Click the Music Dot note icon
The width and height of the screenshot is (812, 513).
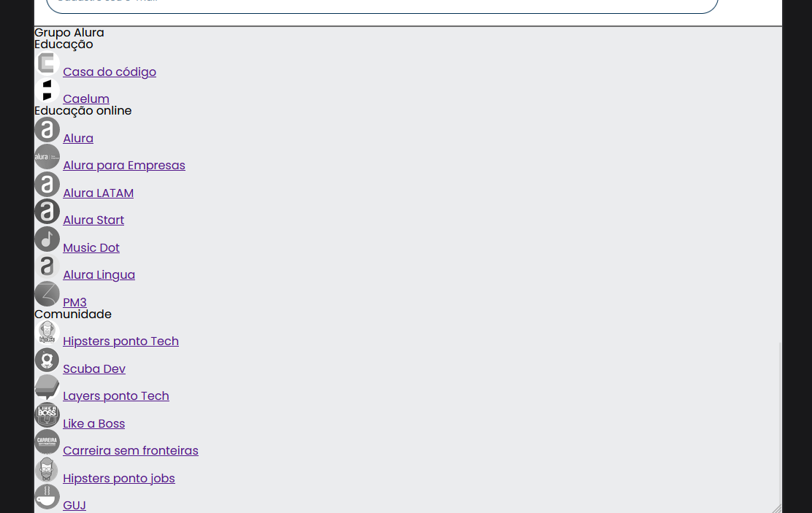click(x=47, y=239)
